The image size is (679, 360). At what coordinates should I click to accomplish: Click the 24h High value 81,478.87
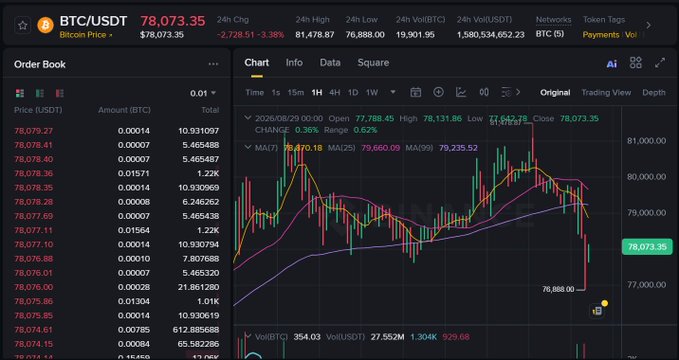point(315,35)
